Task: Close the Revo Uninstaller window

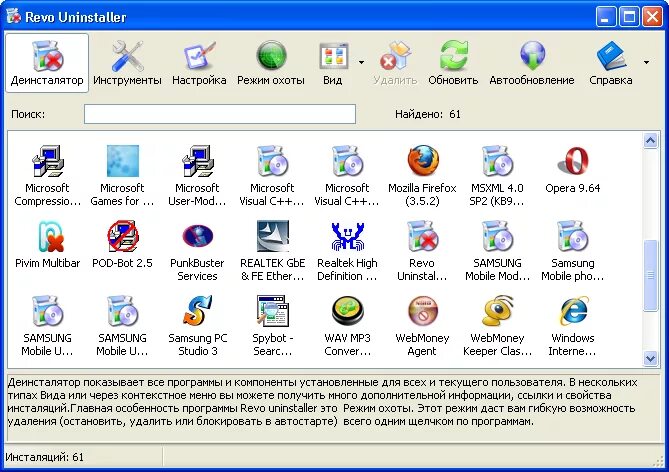Action: tap(652, 17)
